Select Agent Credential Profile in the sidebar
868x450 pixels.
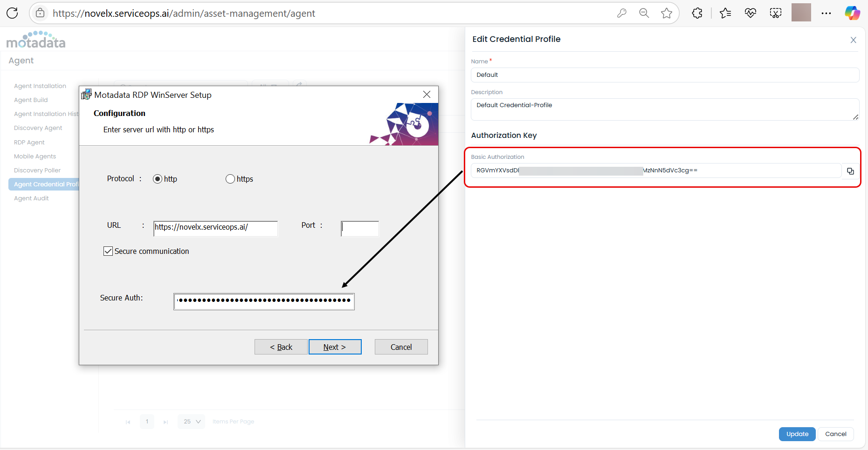(x=44, y=184)
